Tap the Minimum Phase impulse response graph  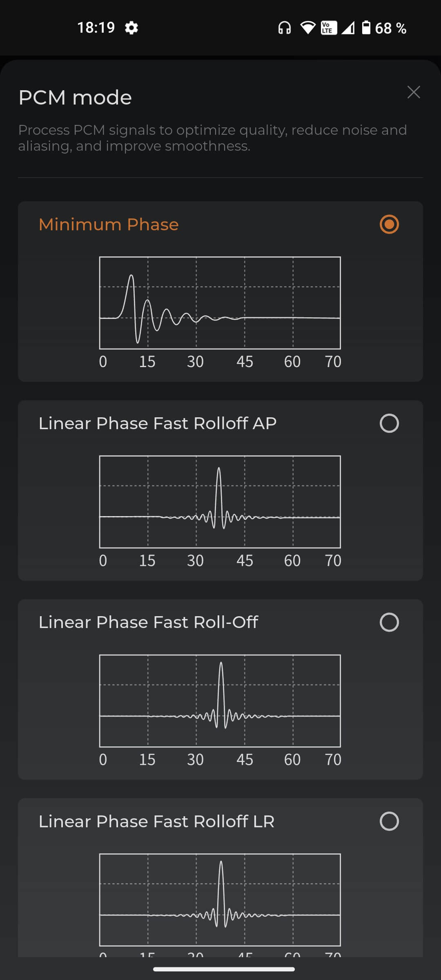[x=220, y=303]
